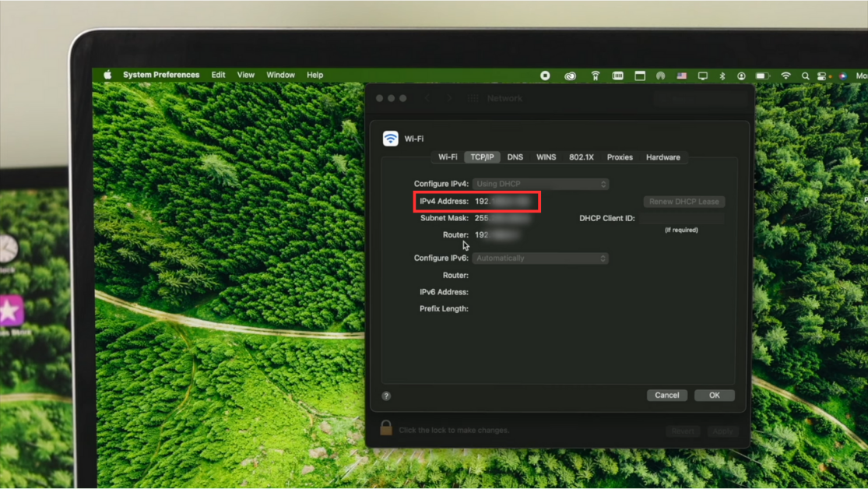Switch to the Proxies tab
The height and width of the screenshot is (489, 868).
620,157
